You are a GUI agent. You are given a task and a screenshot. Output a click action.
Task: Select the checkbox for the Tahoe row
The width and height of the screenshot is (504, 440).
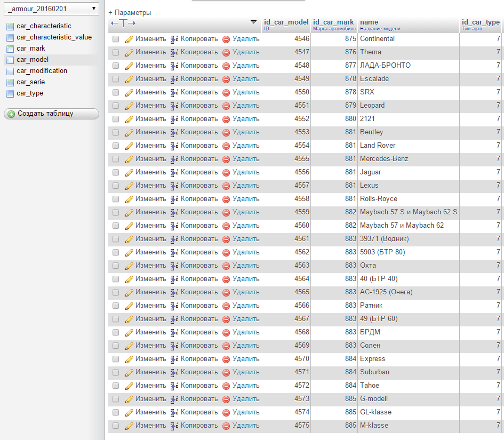pyautogui.click(x=116, y=386)
